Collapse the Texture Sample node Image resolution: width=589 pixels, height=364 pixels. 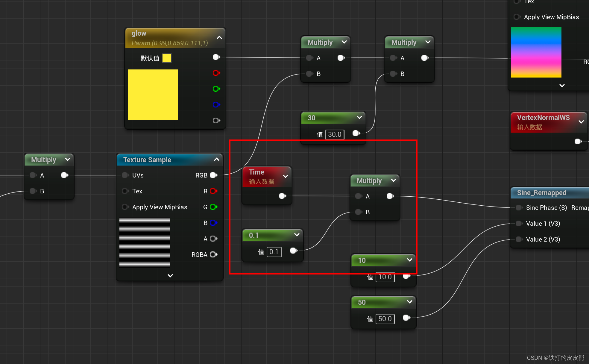pos(217,160)
